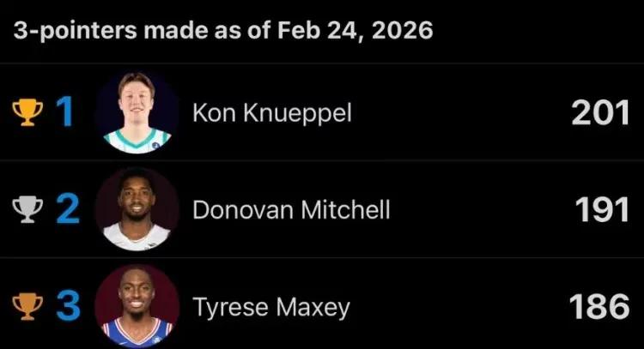Click the 201 three-pointers total

point(601,113)
